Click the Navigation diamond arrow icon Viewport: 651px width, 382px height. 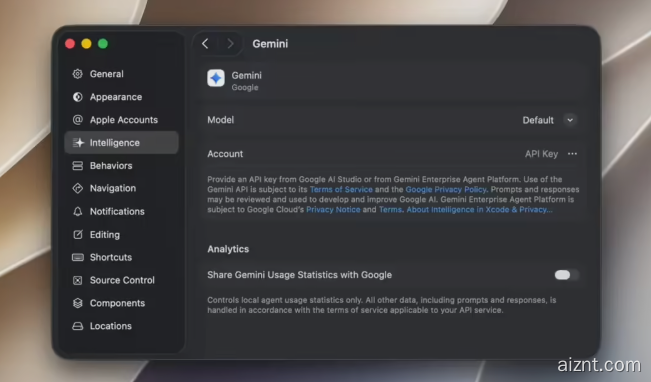pos(78,188)
